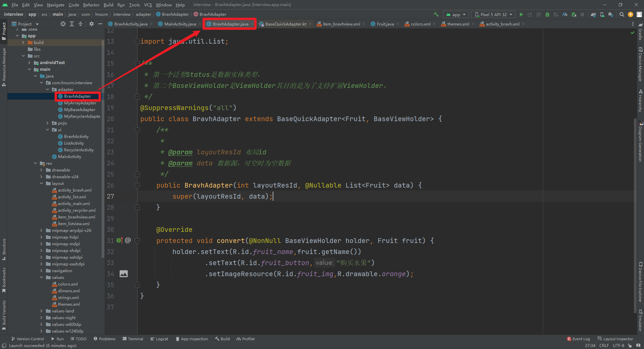The width and height of the screenshot is (644, 349).
Task: Start debugging with the green bug icon
Action: 547,14
